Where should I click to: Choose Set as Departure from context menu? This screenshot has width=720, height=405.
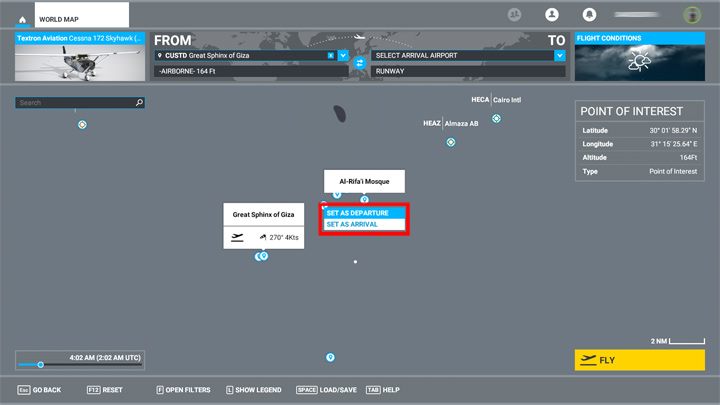coord(364,213)
